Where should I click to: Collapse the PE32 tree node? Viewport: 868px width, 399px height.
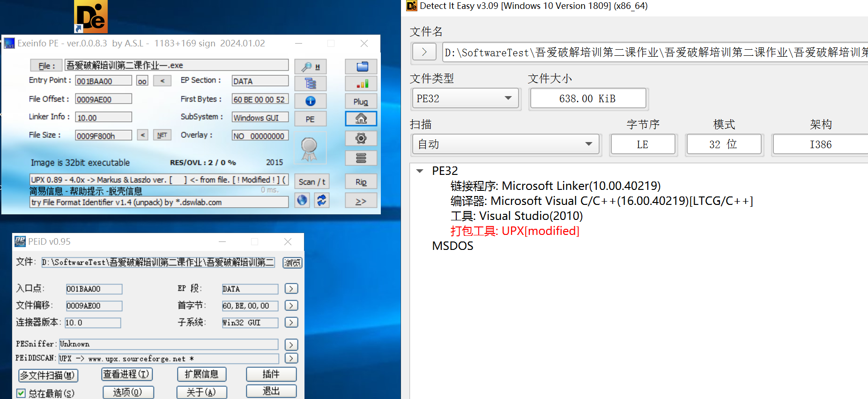point(420,171)
